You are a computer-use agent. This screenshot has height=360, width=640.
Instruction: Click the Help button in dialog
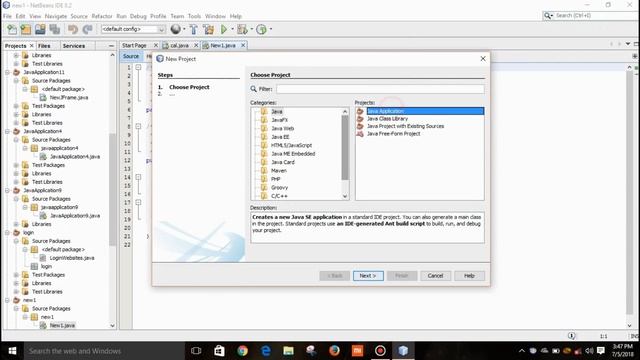pyautogui.click(x=469, y=276)
